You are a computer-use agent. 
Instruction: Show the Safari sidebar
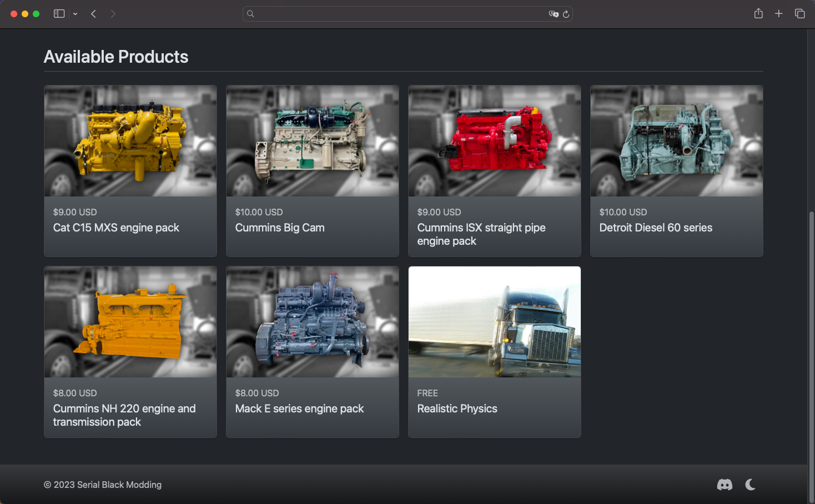(x=59, y=14)
